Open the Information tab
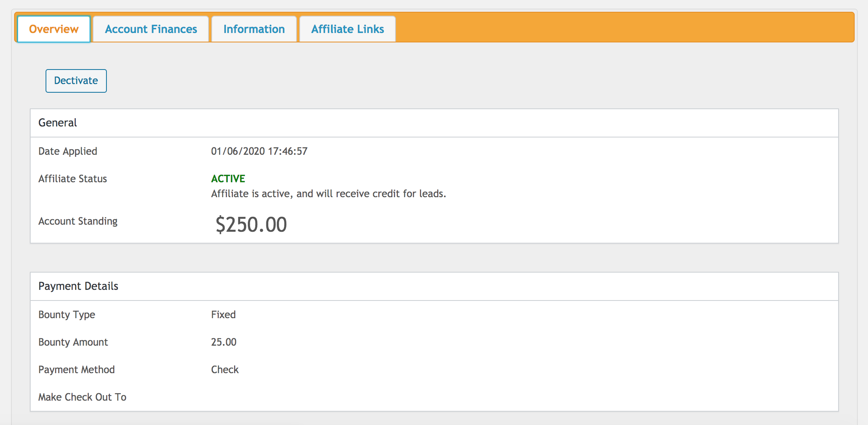Image resolution: width=868 pixels, height=425 pixels. click(x=254, y=29)
